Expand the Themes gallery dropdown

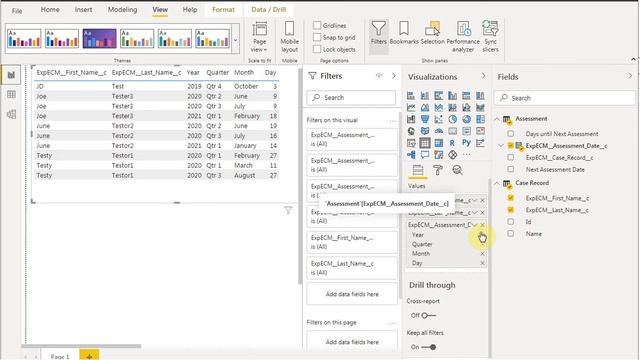(x=236, y=40)
